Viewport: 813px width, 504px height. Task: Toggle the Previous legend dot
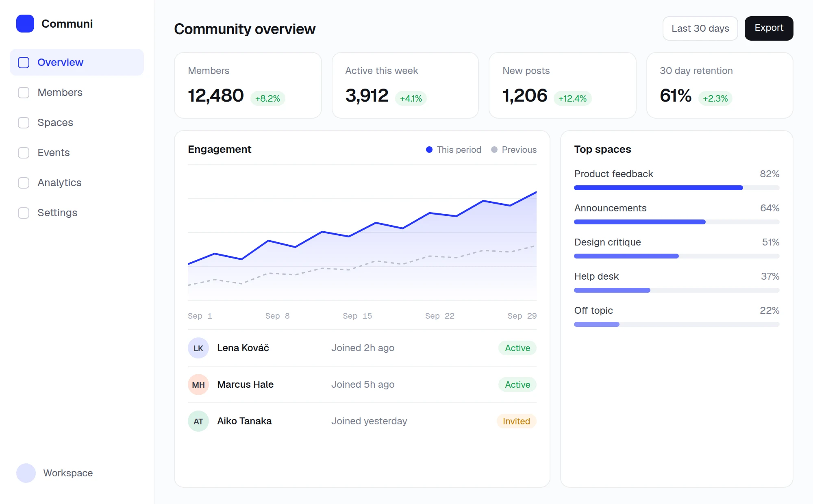[x=494, y=150]
